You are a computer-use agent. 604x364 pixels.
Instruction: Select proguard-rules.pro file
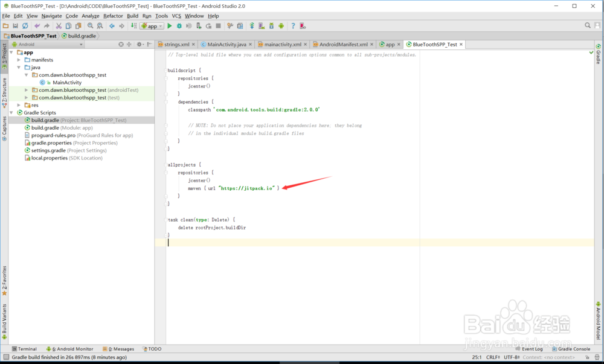[79, 135]
